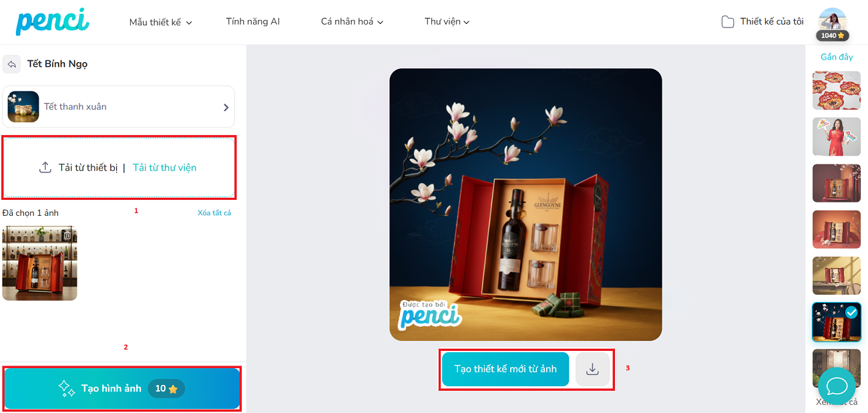Delete the selected photo using the trash icon

[x=67, y=235]
